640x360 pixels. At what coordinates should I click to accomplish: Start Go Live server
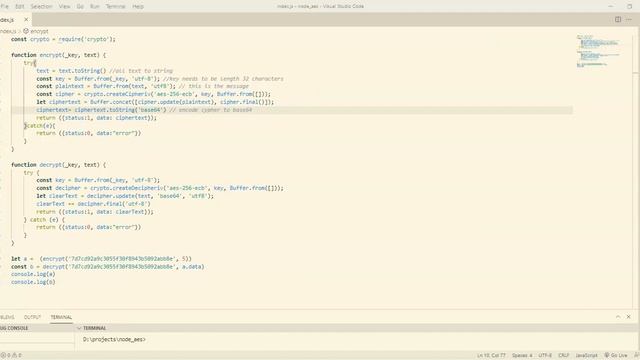(616, 356)
